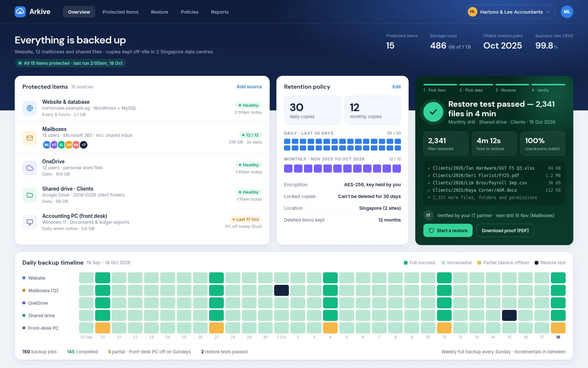The height and width of the screenshot is (368, 588).
Task: Click the Start a restore button
Action: coord(448,230)
